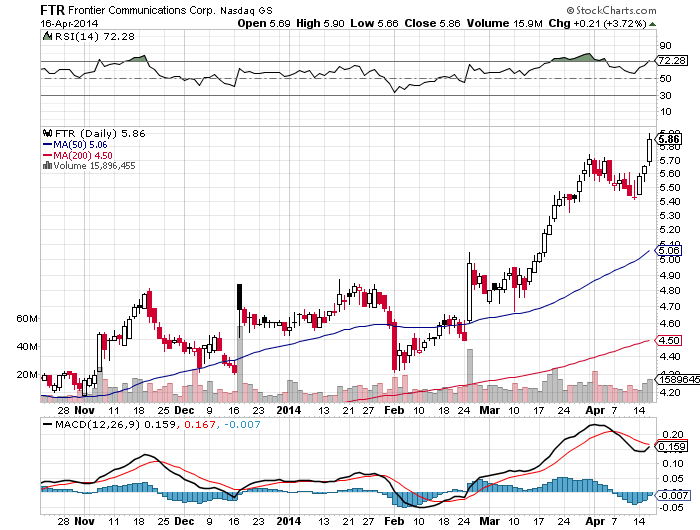Click the Chg +0.21 (+3.72%) value
This screenshot has width=700, height=530.
598,23
